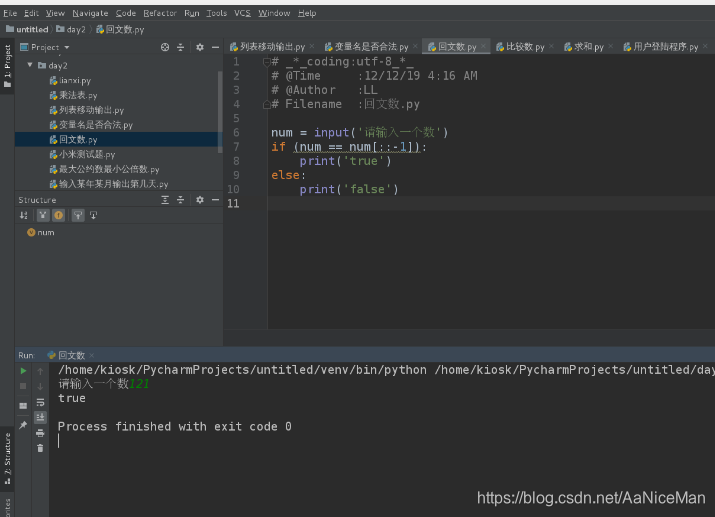Toggle Autoscroll from Source in Structure toolbar
Viewport: 715px width, 517px height.
point(93,215)
